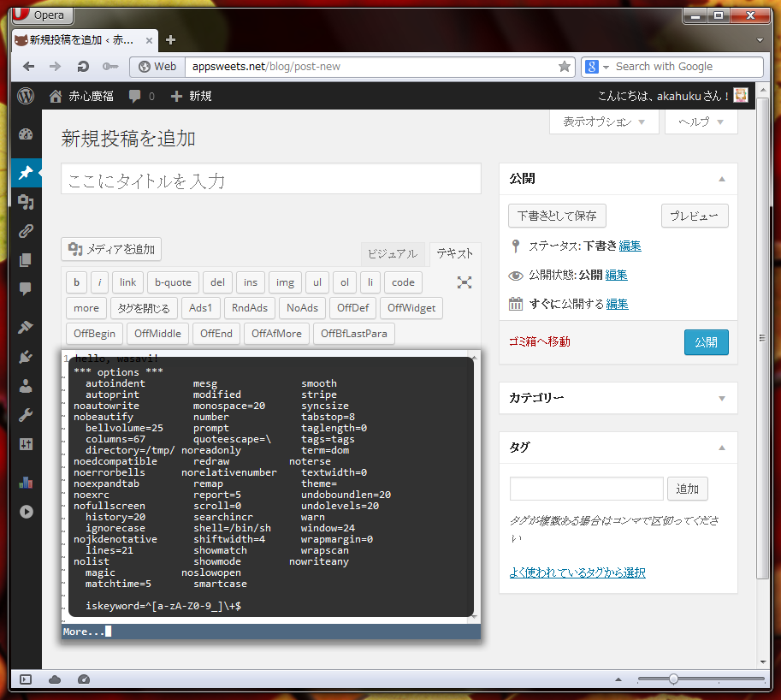
Task: Click the fullscreen editor icon
Action: point(464,282)
